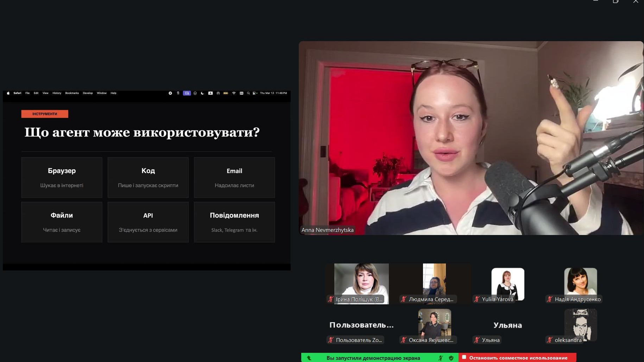Click the Wi-Fi icon in the menu bar
The width and height of the screenshot is (644, 362).
pos(234,93)
